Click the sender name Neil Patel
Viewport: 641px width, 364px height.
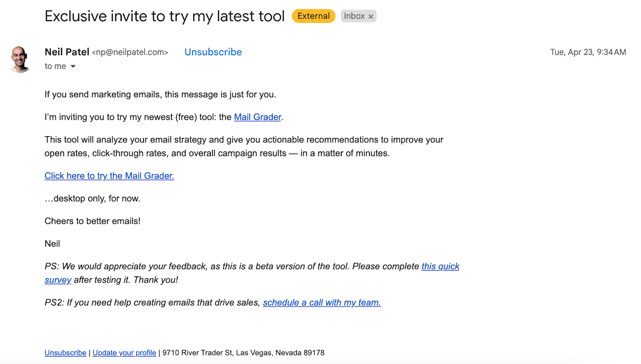pos(67,52)
